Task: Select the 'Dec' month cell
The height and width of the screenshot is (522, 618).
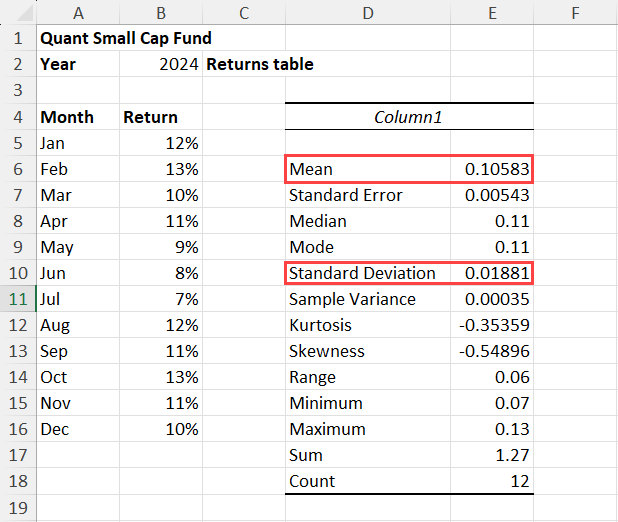Action: tap(78, 429)
